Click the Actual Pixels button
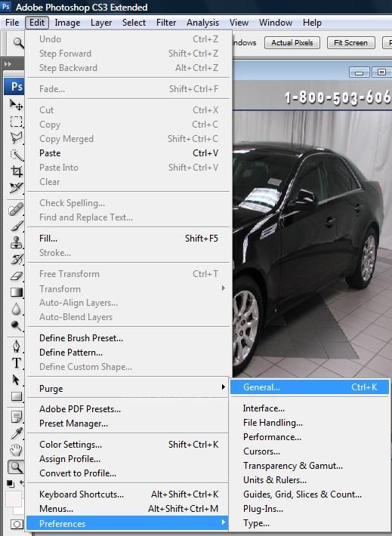Screen dimensions: 392x536 click(x=292, y=43)
